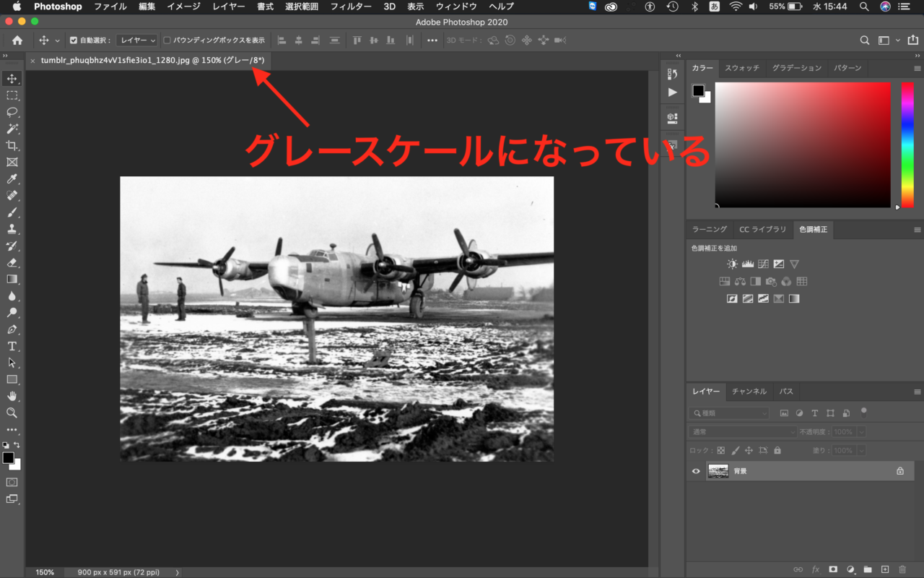Viewport: 924px width, 578px height.
Task: Select the Dodge tool
Action: point(12,313)
